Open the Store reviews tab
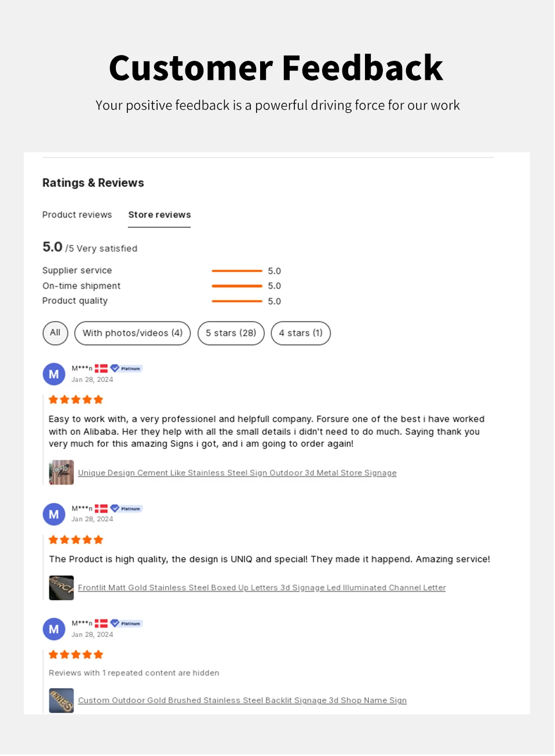Image resolution: width=555 pixels, height=756 pixels. pyautogui.click(x=159, y=215)
